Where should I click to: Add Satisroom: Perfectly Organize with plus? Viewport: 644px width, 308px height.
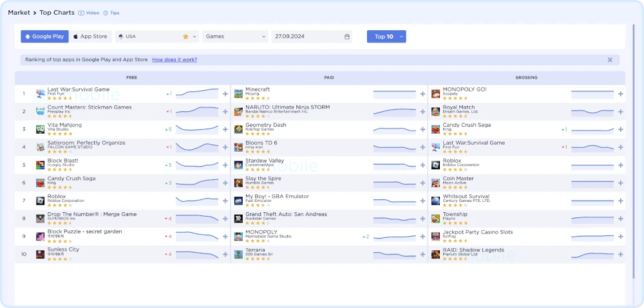[225, 147]
